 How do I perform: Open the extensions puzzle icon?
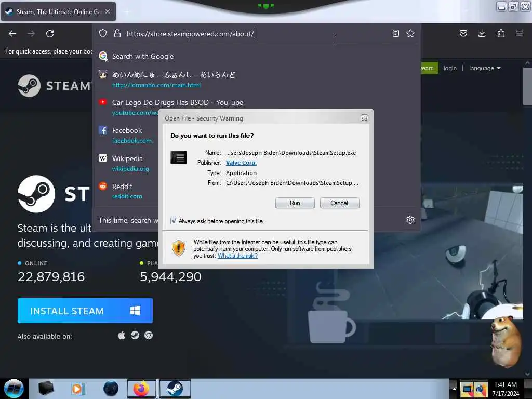501,33
